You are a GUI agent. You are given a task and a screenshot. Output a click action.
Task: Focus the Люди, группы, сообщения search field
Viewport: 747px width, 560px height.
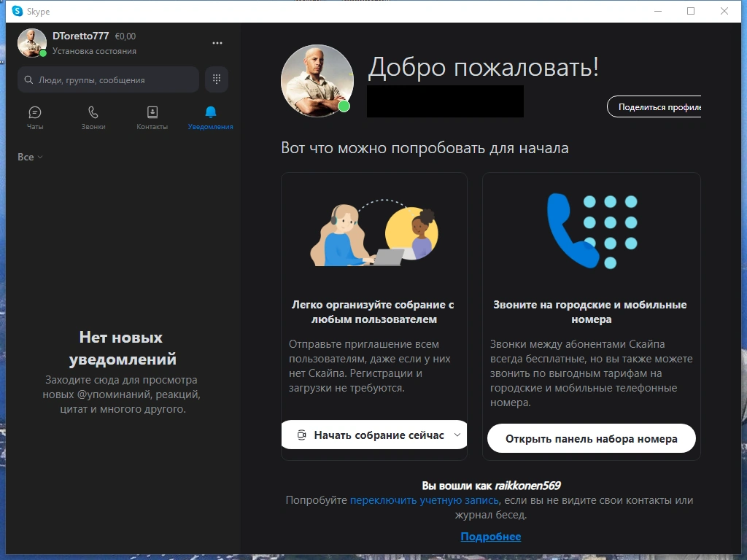coord(108,79)
